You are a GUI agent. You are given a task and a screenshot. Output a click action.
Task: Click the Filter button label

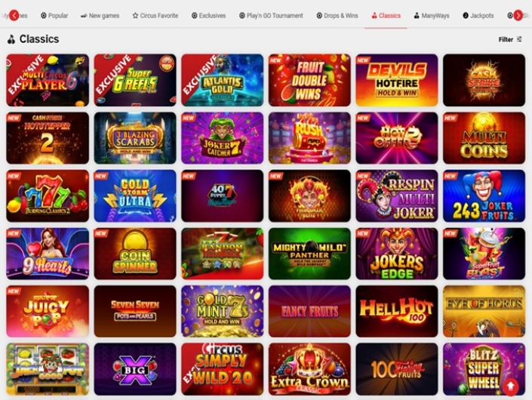(x=506, y=39)
